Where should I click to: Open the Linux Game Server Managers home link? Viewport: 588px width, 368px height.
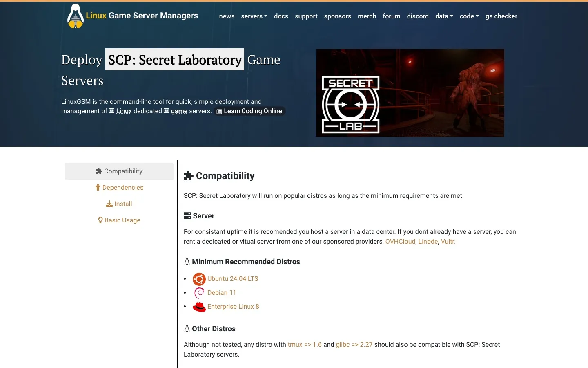click(x=142, y=16)
